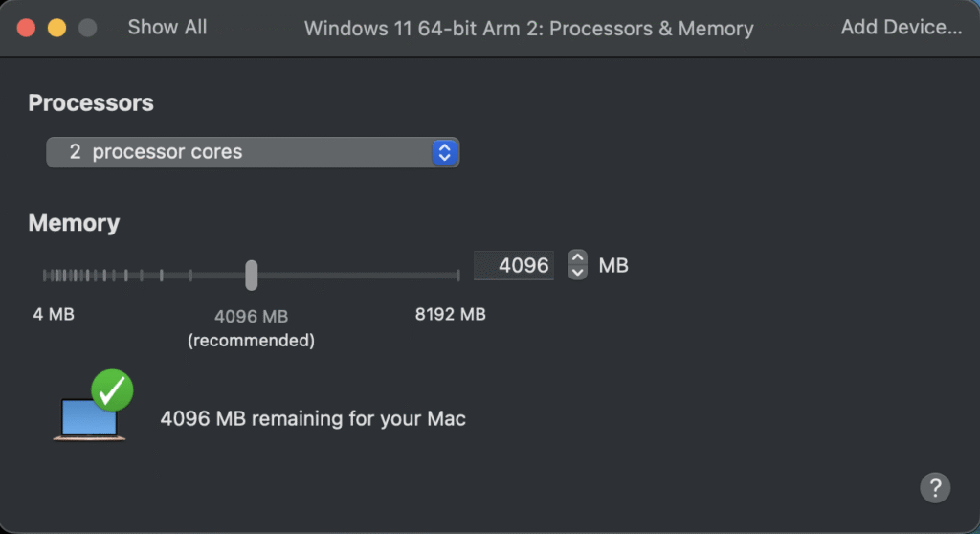Click the 4 MB minimum label

point(54,314)
